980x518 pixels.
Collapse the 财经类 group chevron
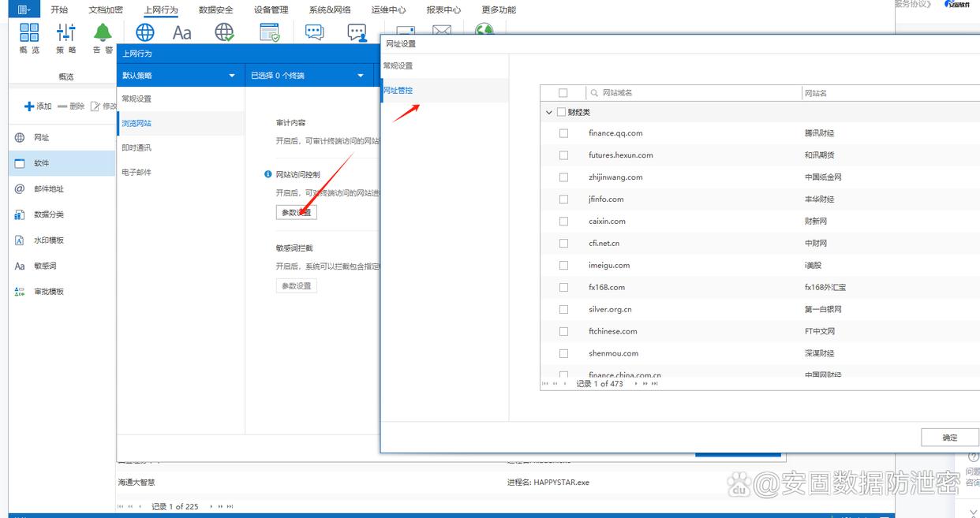548,112
